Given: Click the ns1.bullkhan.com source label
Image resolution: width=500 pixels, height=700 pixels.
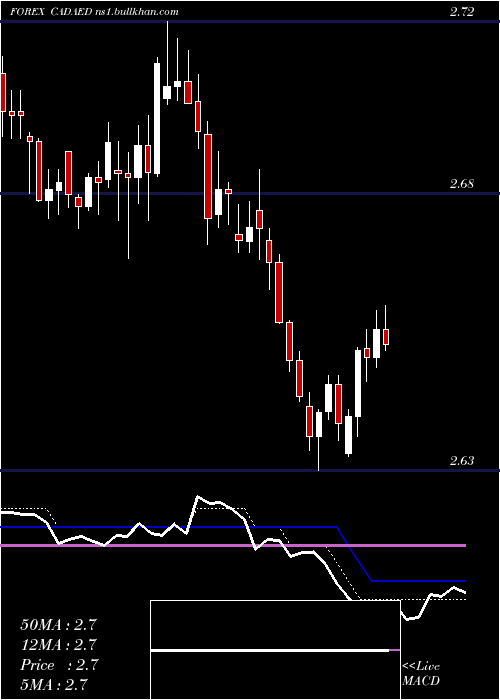Looking at the screenshot, I should click(x=137, y=12).
